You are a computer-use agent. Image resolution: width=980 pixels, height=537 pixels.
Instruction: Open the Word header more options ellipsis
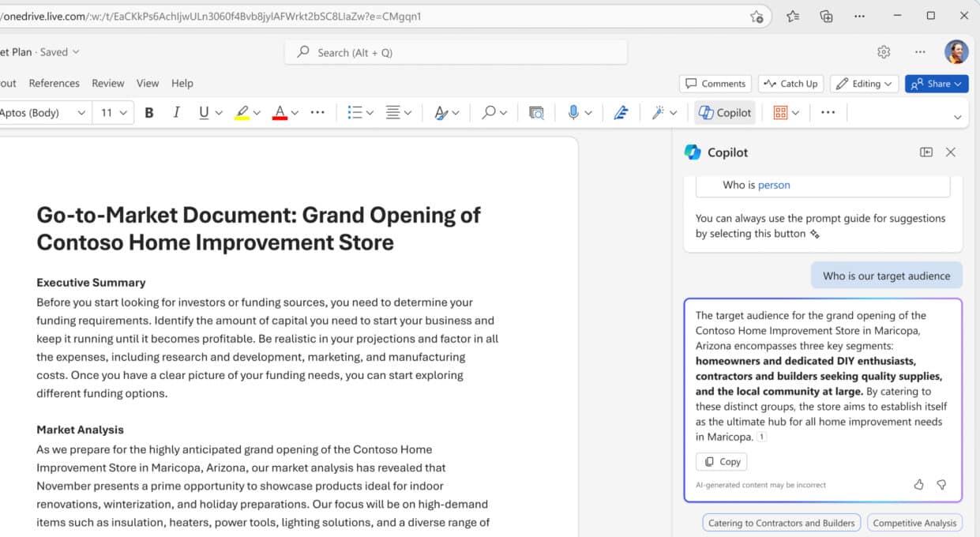[x=920, y=52]
